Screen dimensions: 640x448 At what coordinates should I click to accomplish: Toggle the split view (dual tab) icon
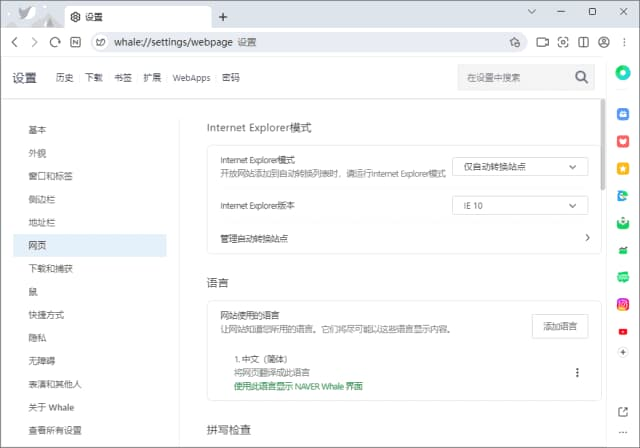pos(583,42)
